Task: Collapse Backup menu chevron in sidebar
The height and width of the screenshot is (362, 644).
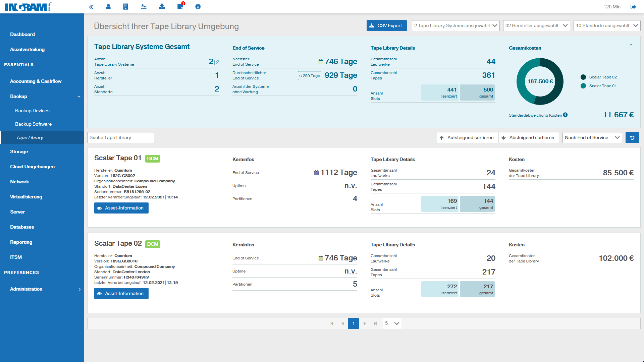Action: pyautogui.click(x=79, y=97)
